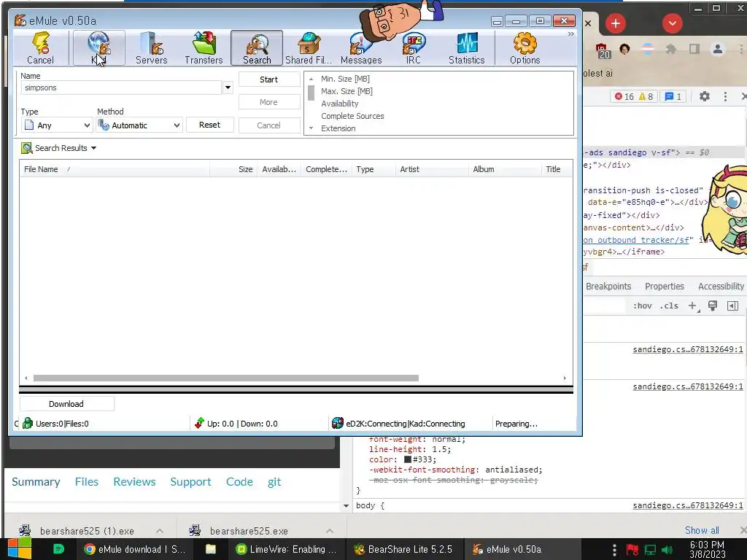Open the IRC toolbar icon
The height and width of the screenshot is (560, 747).
(x=414, y=47)
